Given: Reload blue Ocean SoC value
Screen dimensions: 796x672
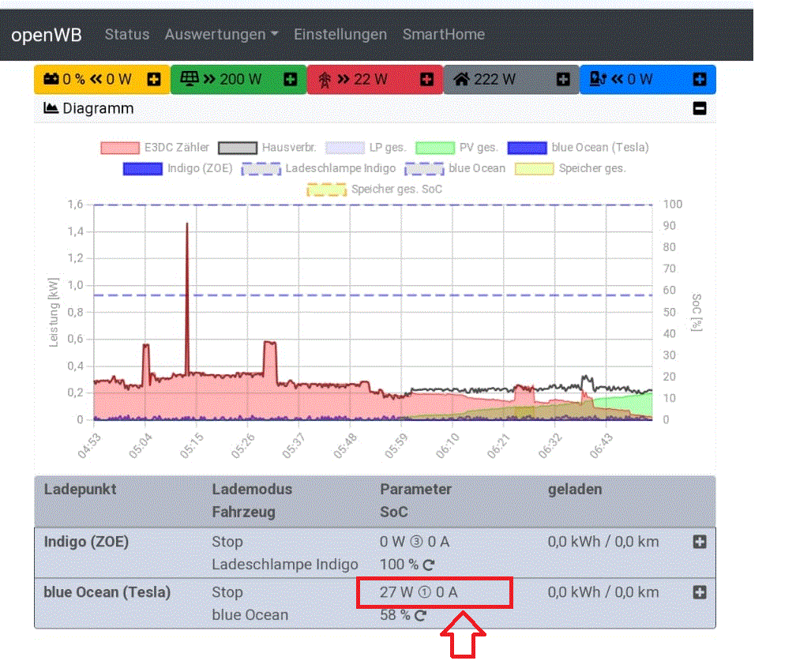Looking at the screenshot, I should click(x=421, y=616).
